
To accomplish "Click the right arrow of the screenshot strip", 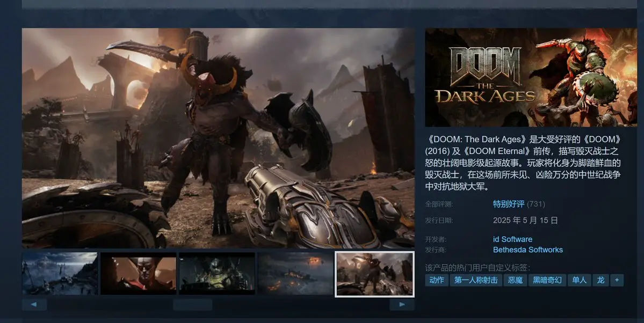I will (x=402, y=305).
